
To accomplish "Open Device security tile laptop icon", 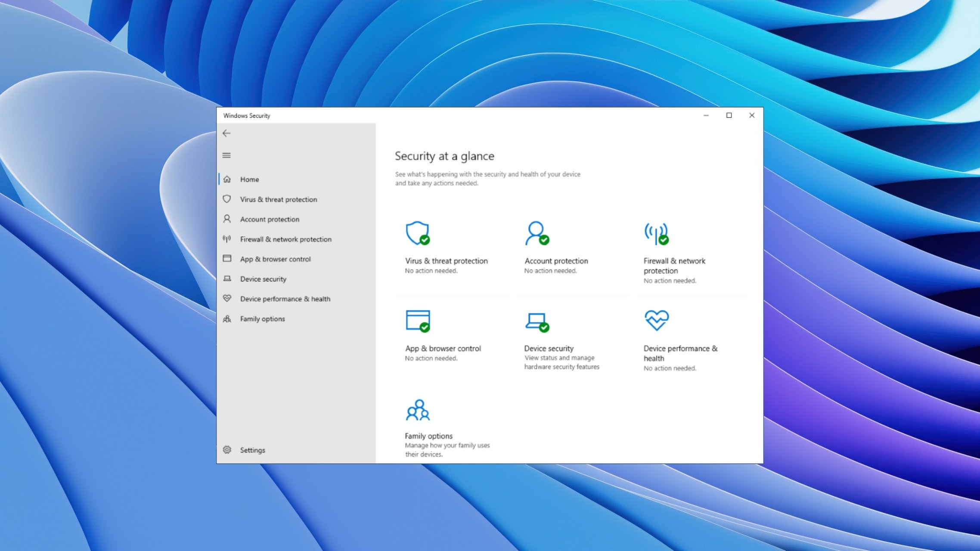I will point(537,322).
